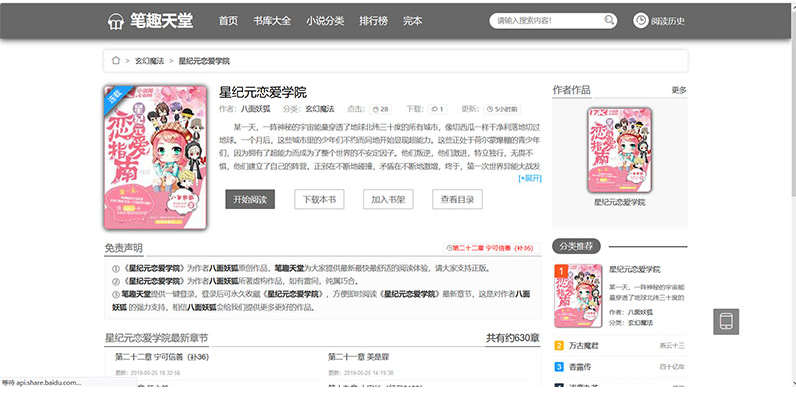This screenshot has height=419, width=796.
Task: Click rank badge 2 next to 万古魔君
Action: click(559, 345)
